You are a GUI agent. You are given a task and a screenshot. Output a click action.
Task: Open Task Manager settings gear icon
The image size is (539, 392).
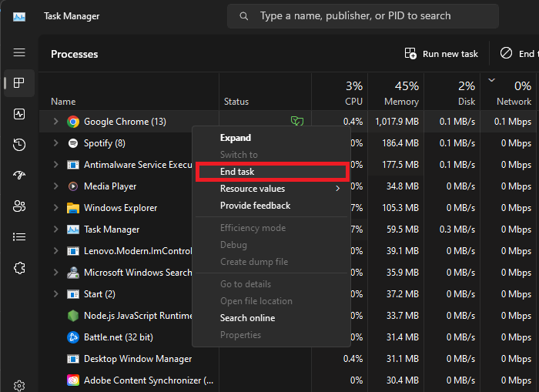tap(19, 385)
